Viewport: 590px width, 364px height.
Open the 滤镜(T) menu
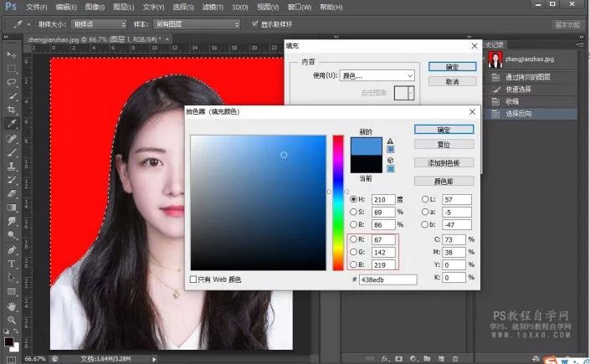[213, 8]
